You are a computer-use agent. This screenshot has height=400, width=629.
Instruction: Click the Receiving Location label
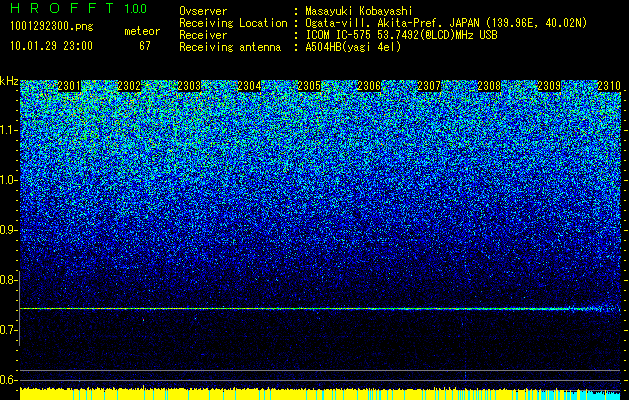pos(233,23)
